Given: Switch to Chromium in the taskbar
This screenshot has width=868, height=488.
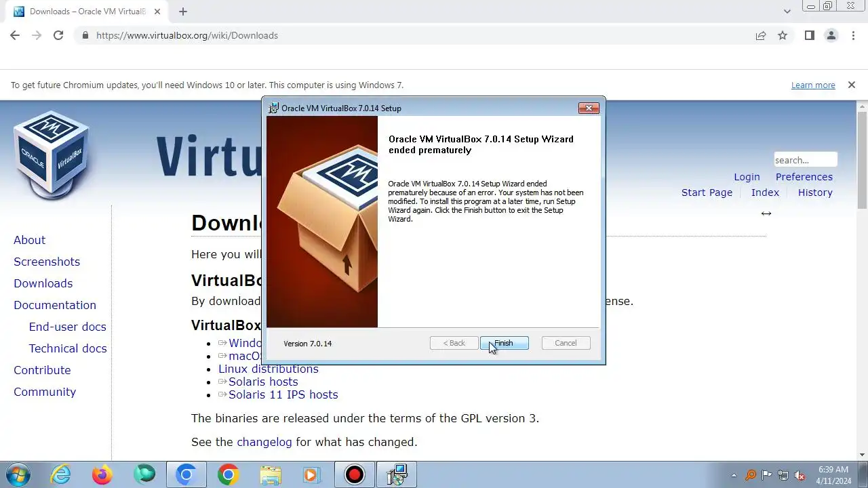Looking at the screenshot, I should point(186,474).
